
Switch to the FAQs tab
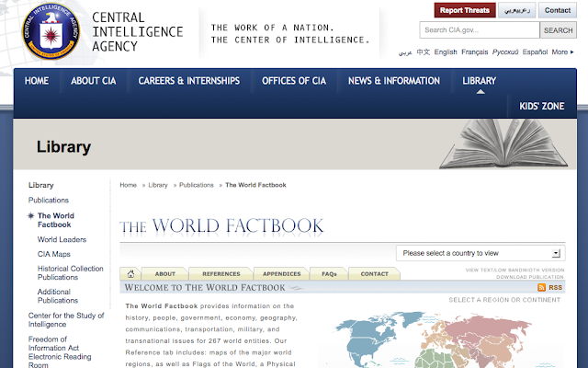329,274
